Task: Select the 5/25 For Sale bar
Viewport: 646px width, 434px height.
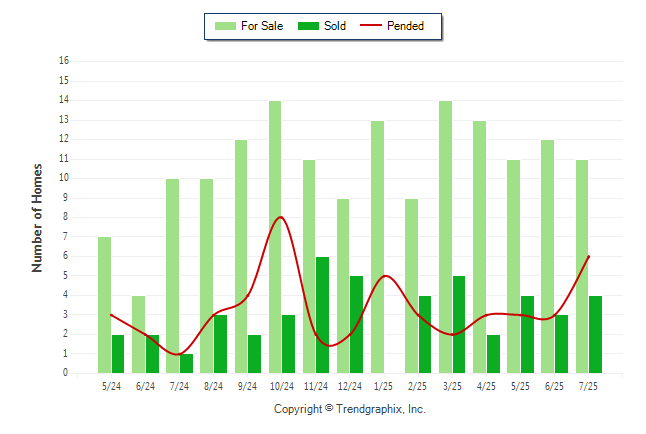Action: (x=514, y=266)
